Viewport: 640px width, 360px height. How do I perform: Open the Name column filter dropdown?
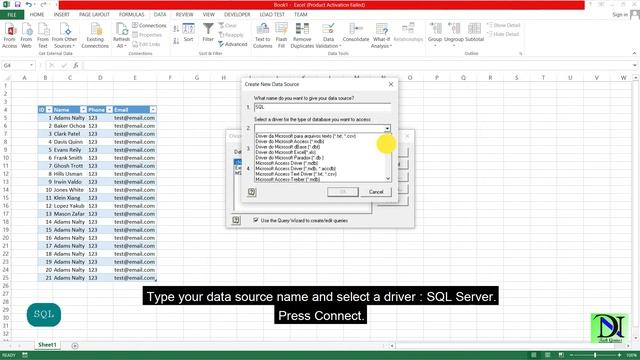[x=83, y=110]
